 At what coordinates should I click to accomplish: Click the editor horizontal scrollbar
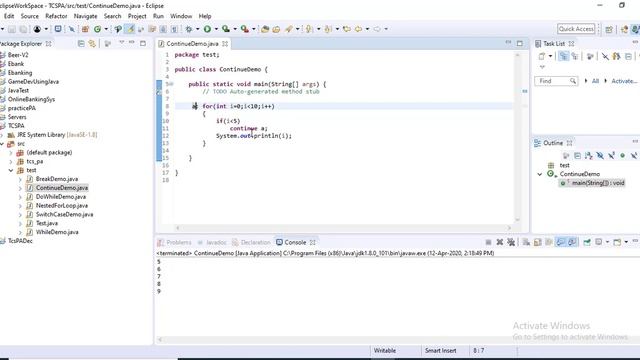[344, 228]
